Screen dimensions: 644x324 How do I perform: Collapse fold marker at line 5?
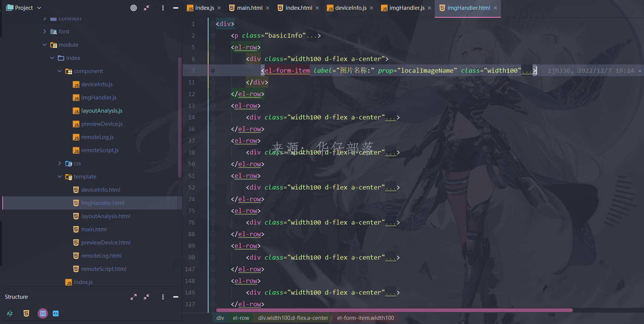coord(213,47)
